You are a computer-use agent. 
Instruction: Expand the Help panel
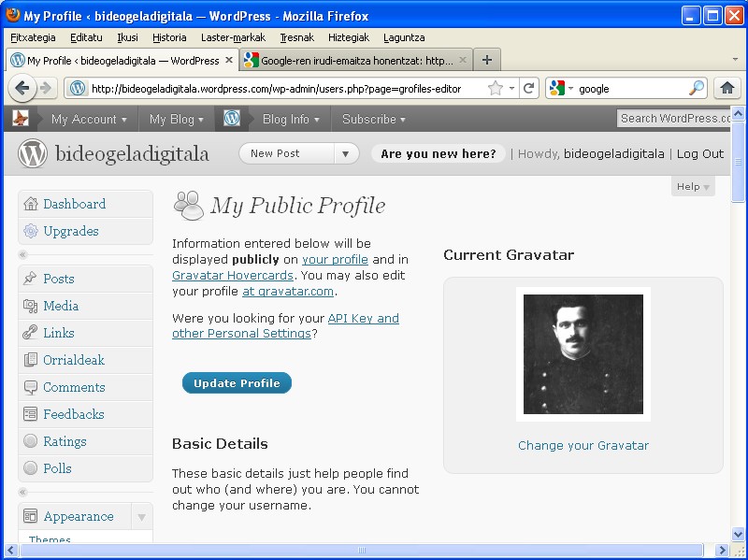point(693,186)
